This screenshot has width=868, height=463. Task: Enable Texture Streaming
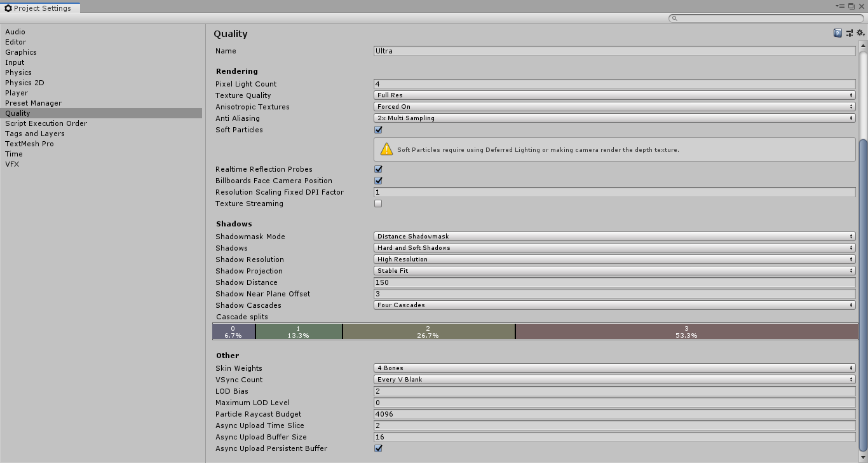point(378,203)
